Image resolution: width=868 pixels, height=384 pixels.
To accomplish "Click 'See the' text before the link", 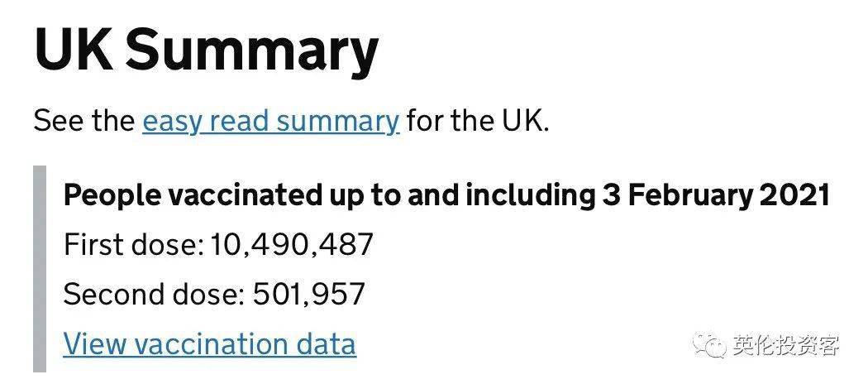I will pyautogui.click(x=84, y=121).
